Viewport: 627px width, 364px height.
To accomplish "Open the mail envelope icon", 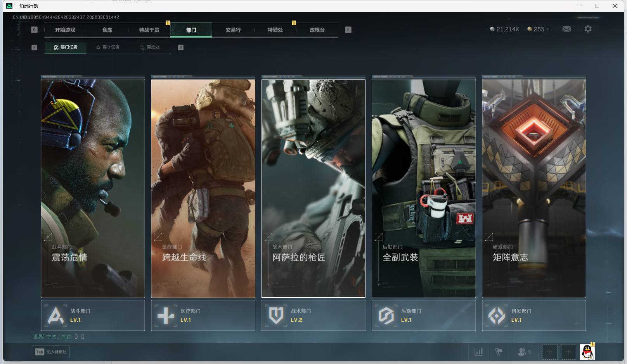I will point(566,29).
